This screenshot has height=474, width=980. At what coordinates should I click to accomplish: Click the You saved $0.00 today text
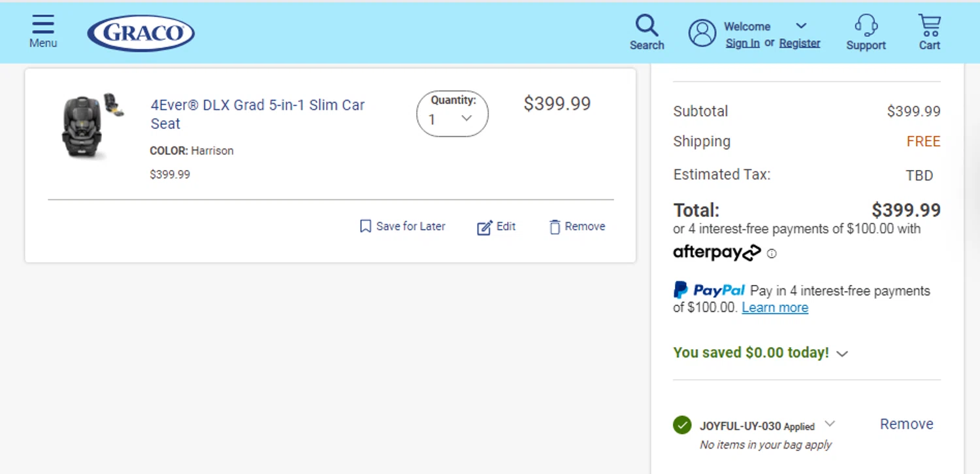[751, 352]
